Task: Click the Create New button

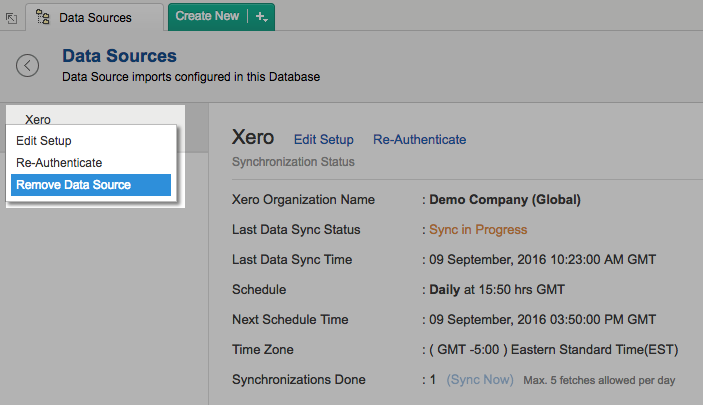Action: click(x=207, y=16)
